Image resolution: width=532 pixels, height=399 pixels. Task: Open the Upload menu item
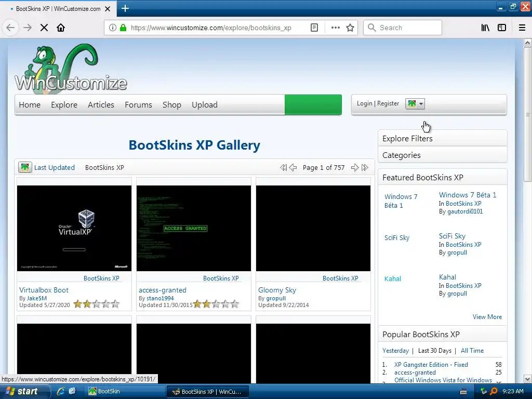tap(205, 105)
